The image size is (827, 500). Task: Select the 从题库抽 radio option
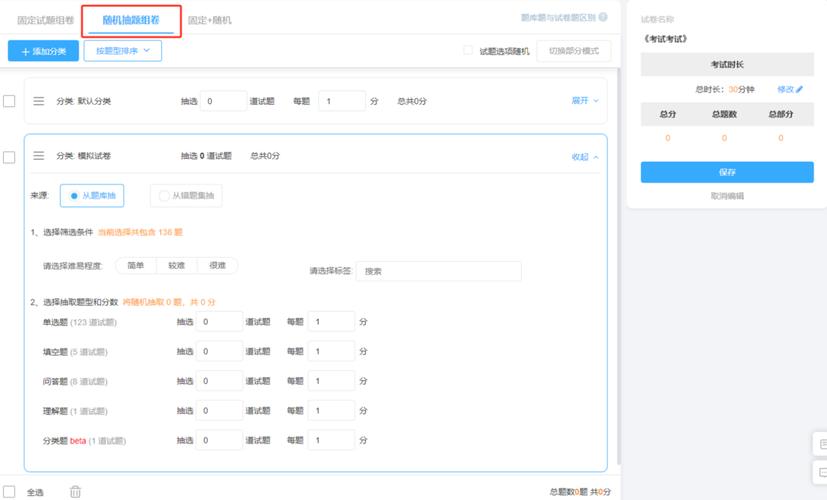[x=92, y=196]
